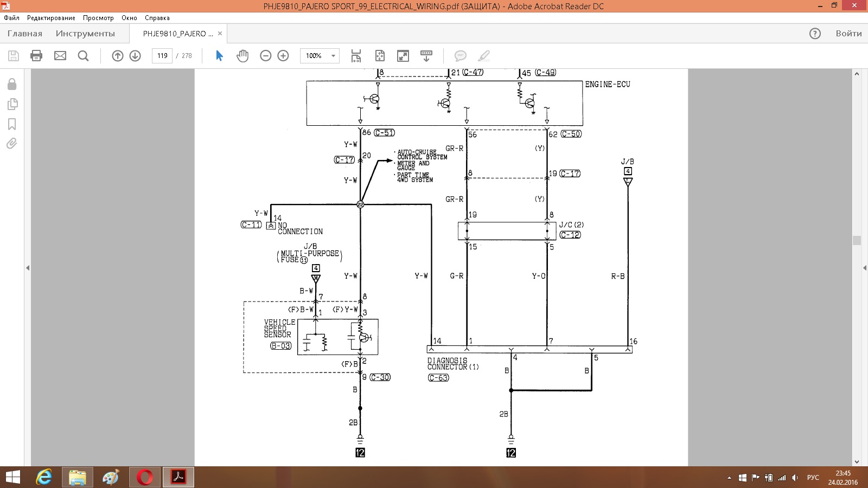Click the page number field showing 119
This screenshot has width=868, height=488.
[x=162, y=56]
